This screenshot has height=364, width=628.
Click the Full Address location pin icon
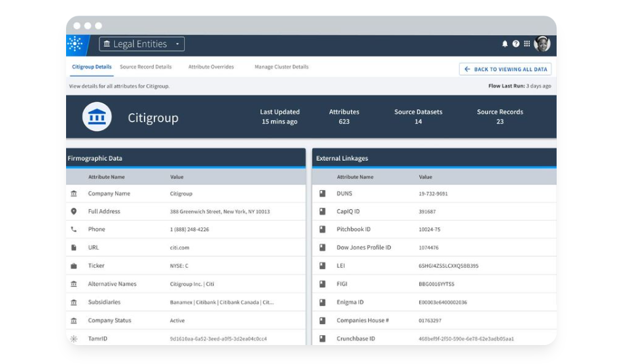tap(74, 211)
